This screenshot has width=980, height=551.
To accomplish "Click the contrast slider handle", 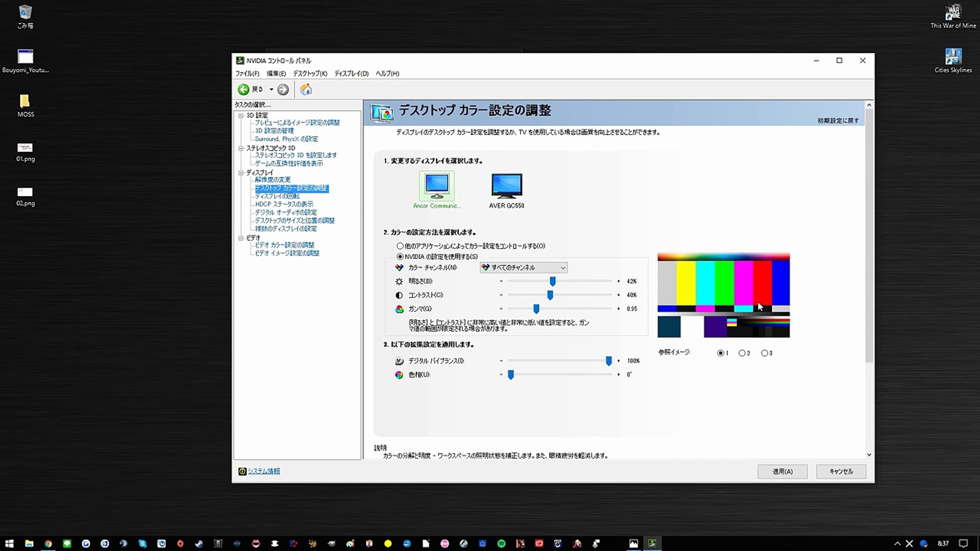I will point(550,295).
